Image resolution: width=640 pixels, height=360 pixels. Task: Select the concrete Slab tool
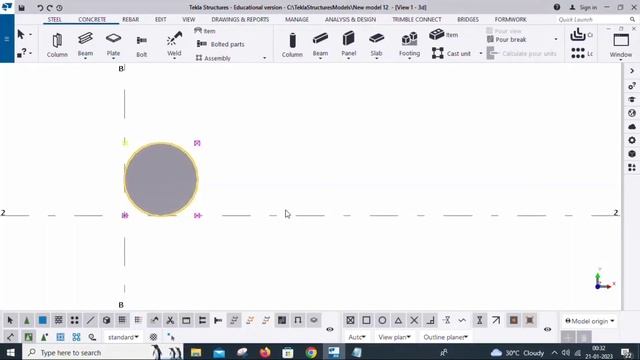tap(376, 43)
